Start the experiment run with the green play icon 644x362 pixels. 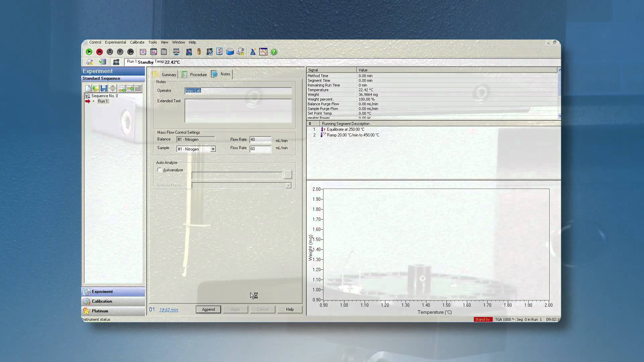coord(89,52)
